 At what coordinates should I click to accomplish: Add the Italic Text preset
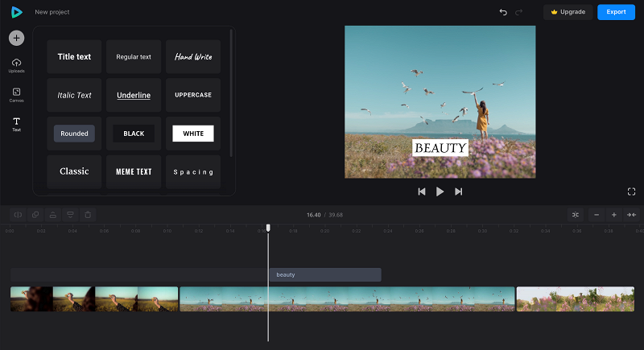[x=74, y=95]
